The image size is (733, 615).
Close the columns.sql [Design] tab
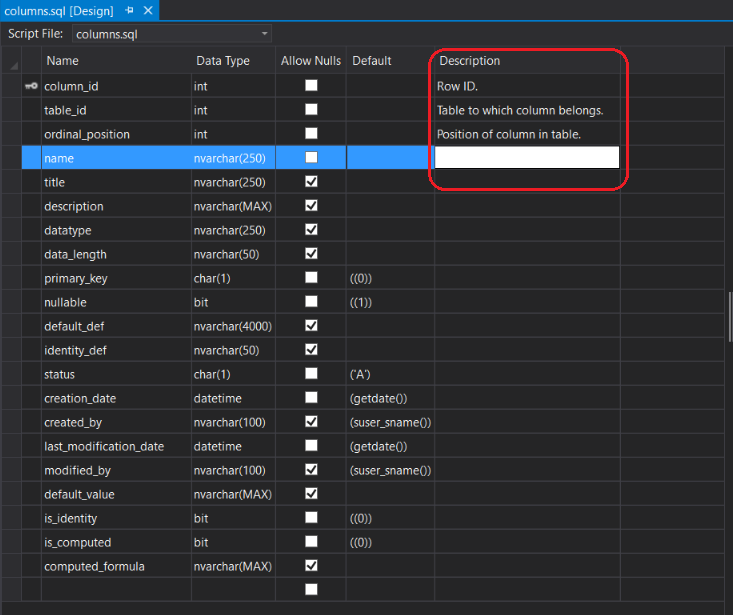click(148, 10)
